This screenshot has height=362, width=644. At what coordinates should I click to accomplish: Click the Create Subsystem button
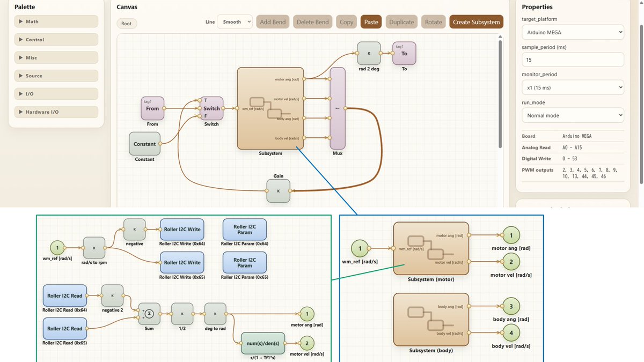click(477, 22)
